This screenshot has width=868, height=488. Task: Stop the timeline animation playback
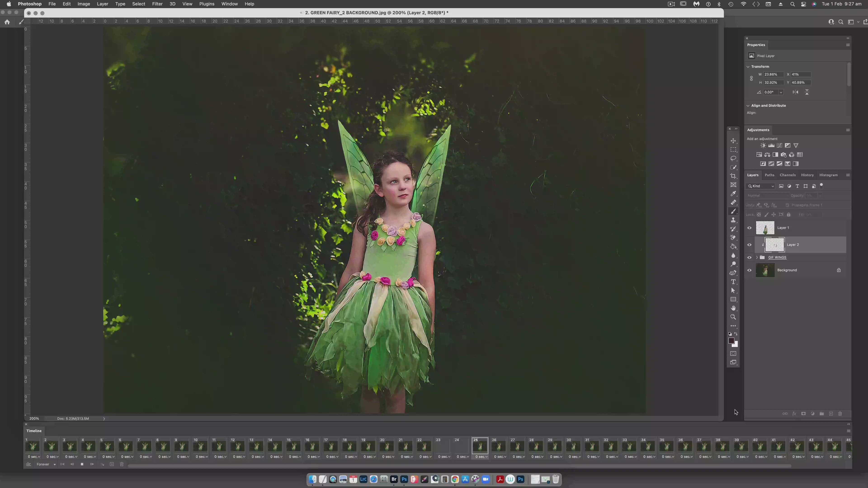82,464
